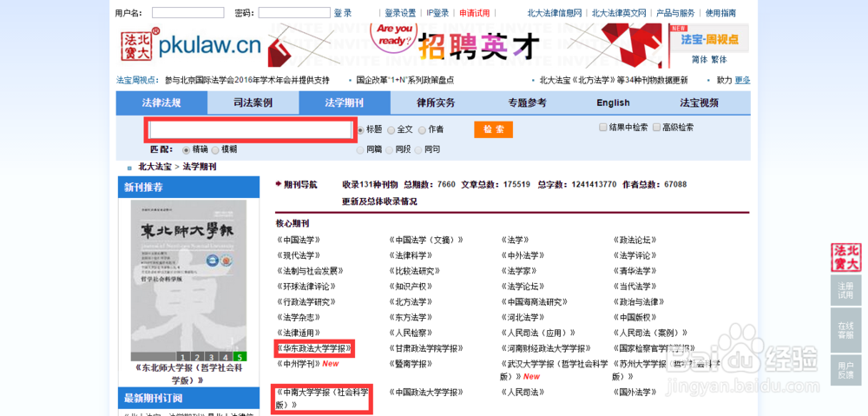Open journal 《中南大学学报（社会科学版）》

[322, 399]
